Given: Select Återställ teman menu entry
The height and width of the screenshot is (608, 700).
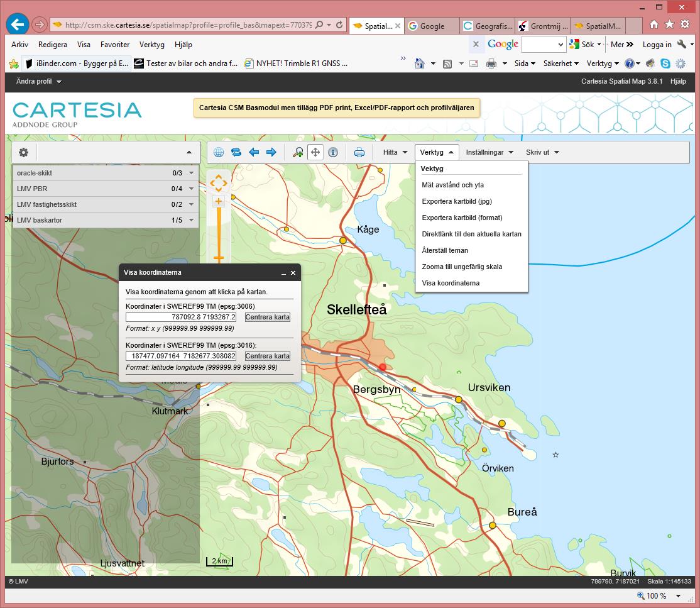Looking at the screenshot, I should pyautogui.click(x=445, y=250).
